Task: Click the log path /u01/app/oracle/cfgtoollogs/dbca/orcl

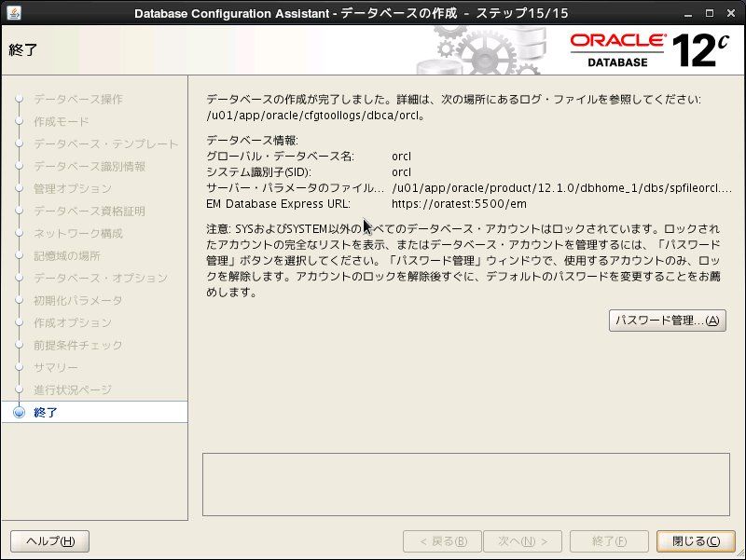Action: (x=313, y=116)
